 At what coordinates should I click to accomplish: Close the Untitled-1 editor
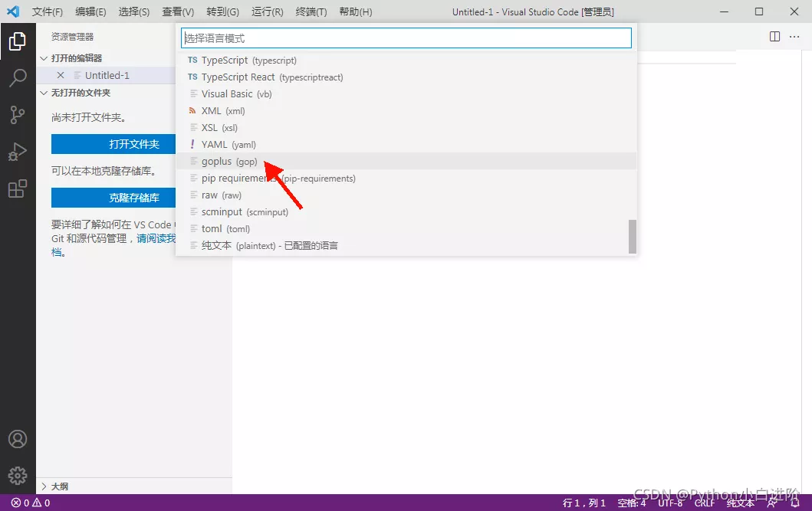[x=61, y=75]
